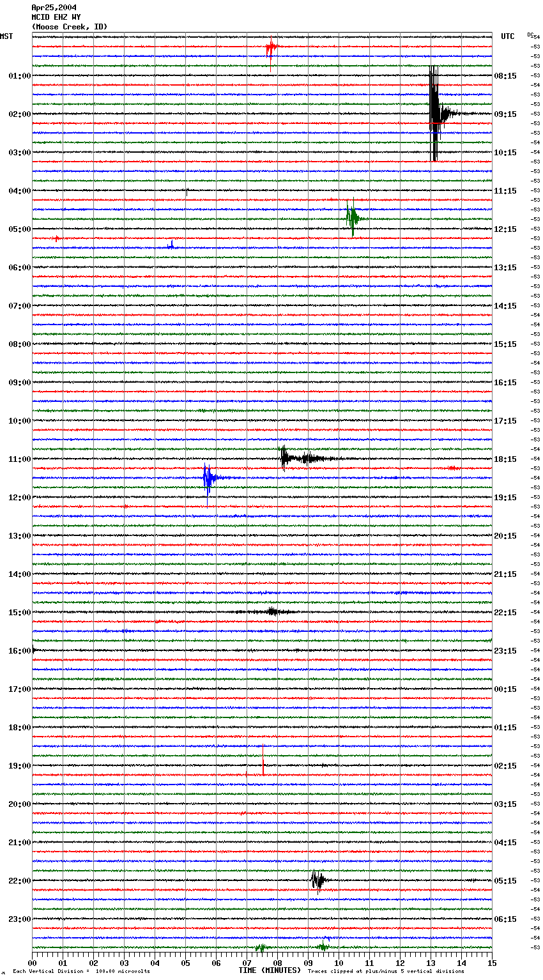543x980 pixels.
Task: Click the small black event on the 15:00 trace
Action: coord(273,611)
